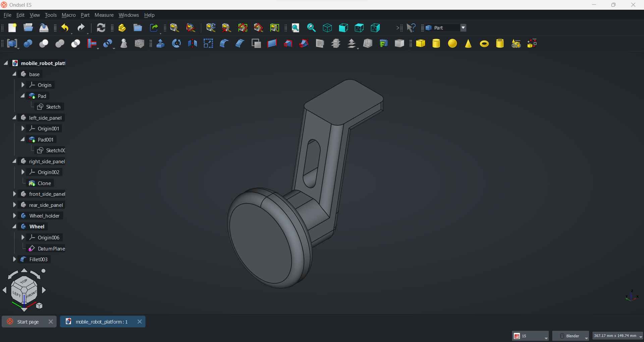Click the yellow Torus primitive icon

pos(484,44)
